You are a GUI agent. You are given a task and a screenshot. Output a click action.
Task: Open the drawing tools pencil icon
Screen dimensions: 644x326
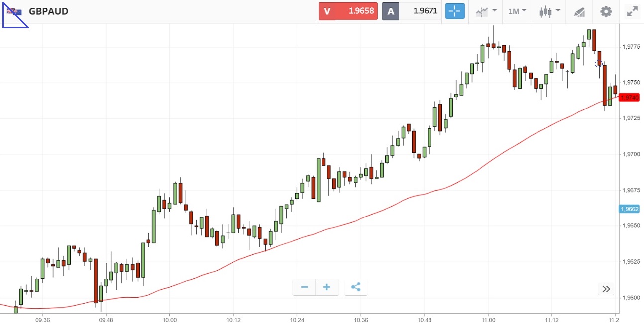pyautogui.click(x=579, y=11)
